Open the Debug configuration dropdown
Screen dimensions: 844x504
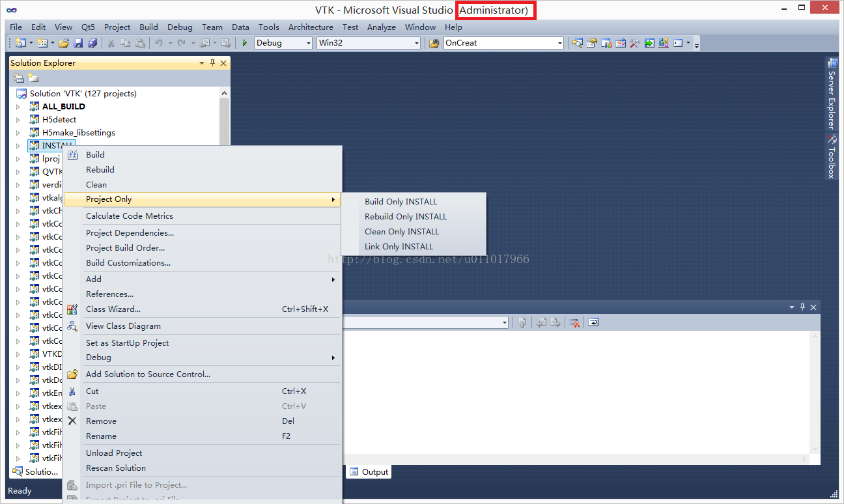pos(283,43)
